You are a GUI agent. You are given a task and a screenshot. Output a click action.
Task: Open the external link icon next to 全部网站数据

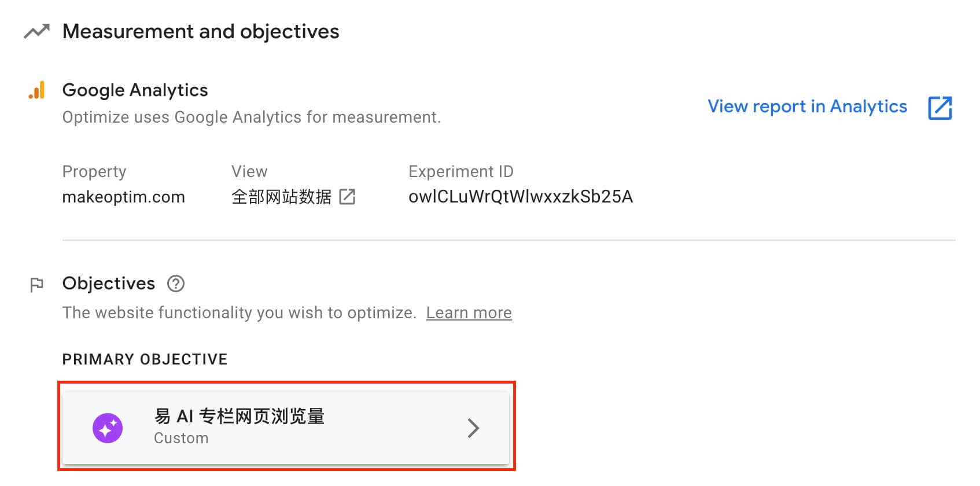[347, 197]
